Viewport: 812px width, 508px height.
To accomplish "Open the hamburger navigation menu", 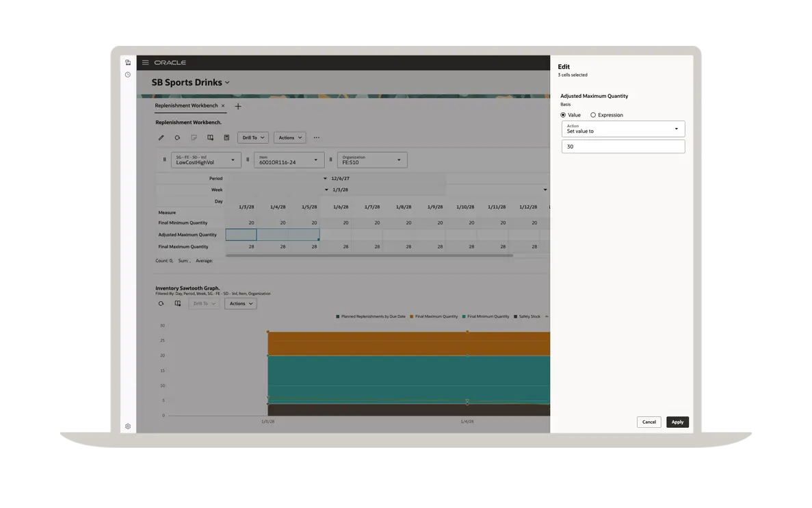I will click(145, 62).
